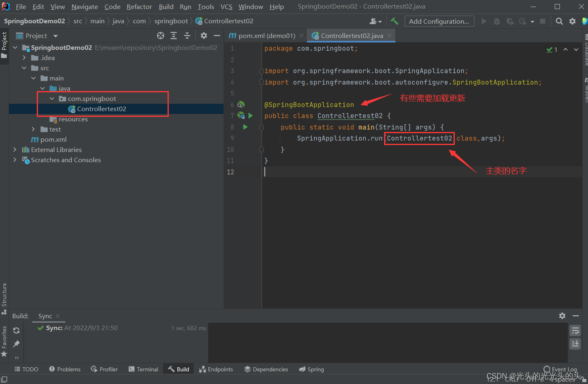Click Select Opened File crosshair icon
The height and width of the screenshot is (384, 588).
160,36
